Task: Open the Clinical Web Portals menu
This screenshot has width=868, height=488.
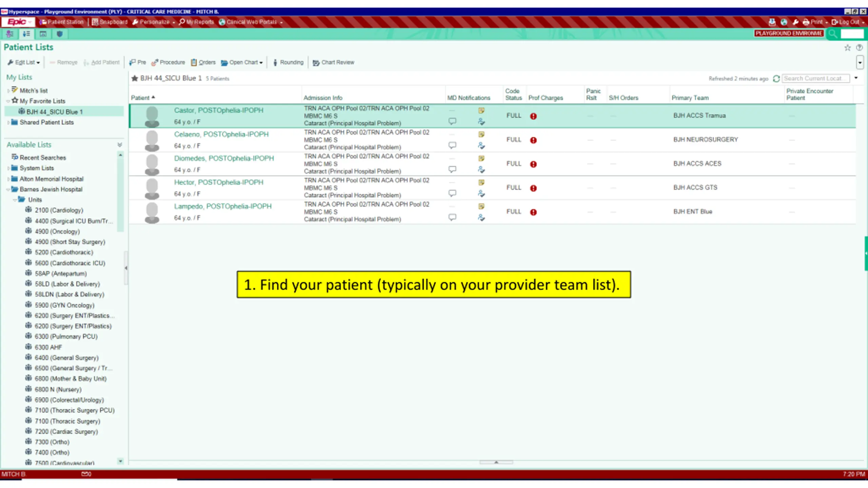Action: (251, 22)
